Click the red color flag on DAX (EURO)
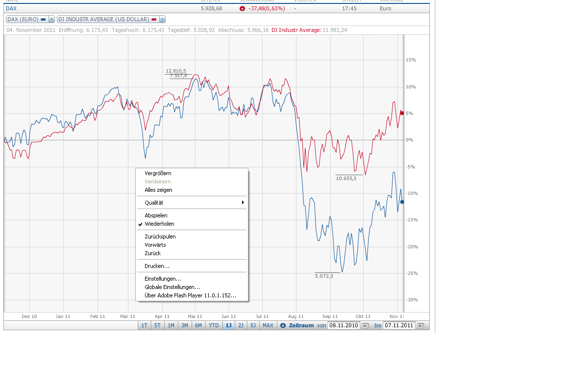Viewport: 588px width, 368px height. (43, 18)
